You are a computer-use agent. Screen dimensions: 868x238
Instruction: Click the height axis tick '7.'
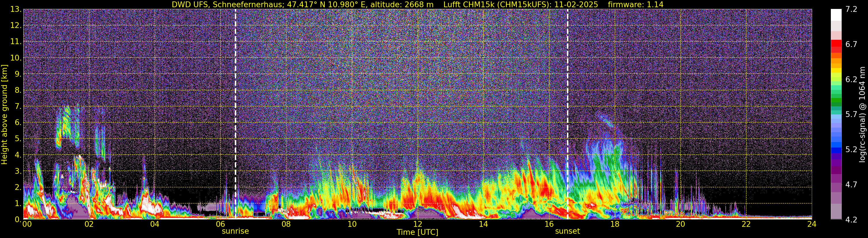(18, 107)
